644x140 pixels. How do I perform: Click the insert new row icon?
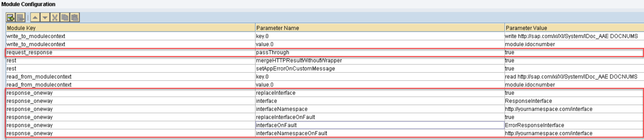tap(11, 17)
